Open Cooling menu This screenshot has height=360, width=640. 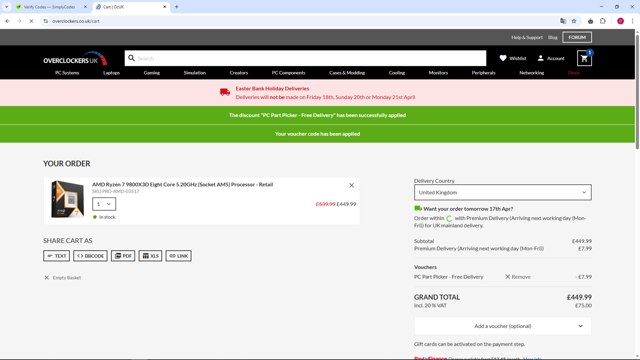pos(397,73)
